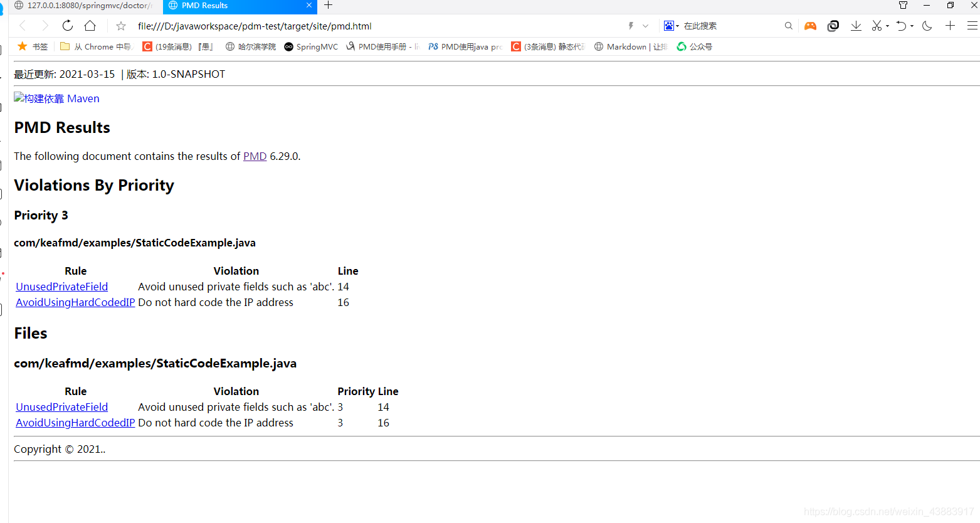Open the 书签 bookmarks star
The width and height of the screenshot is (980, 523).
point(33,46)
